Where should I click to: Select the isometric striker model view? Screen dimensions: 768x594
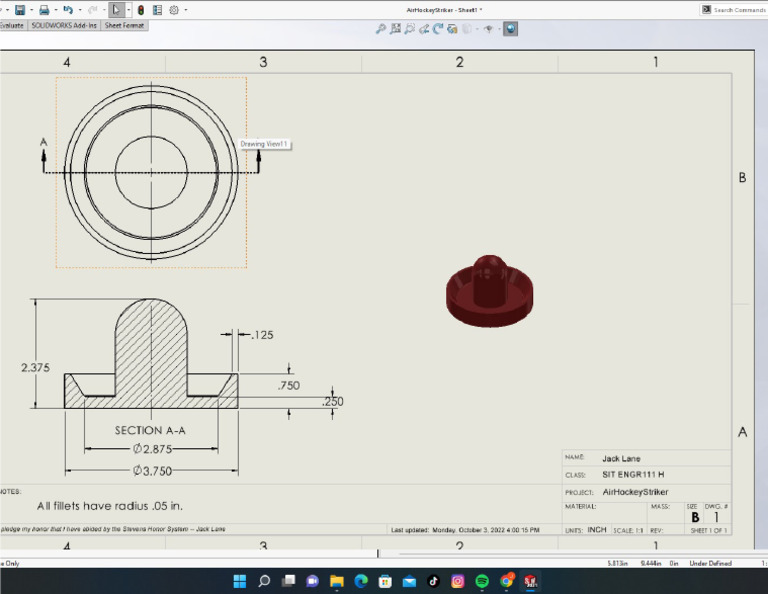point(489,291)
